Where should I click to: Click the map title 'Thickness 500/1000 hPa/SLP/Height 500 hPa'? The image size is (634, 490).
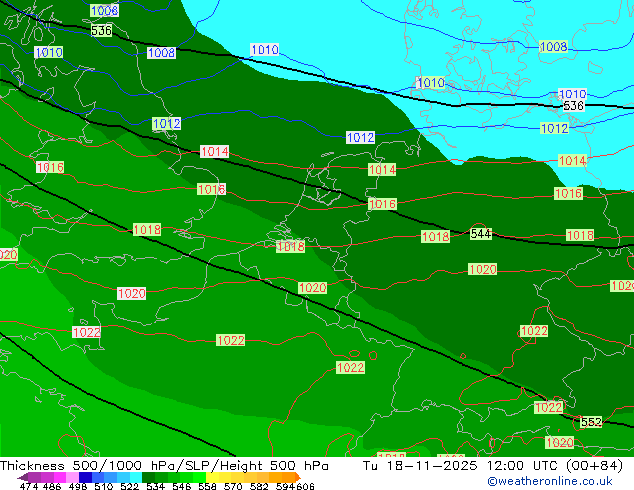pyautogui.click(x=164, y=466)
